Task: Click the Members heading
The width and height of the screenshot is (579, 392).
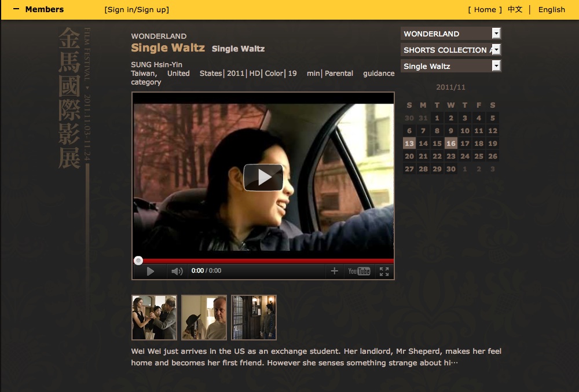Action: (45, 9)
